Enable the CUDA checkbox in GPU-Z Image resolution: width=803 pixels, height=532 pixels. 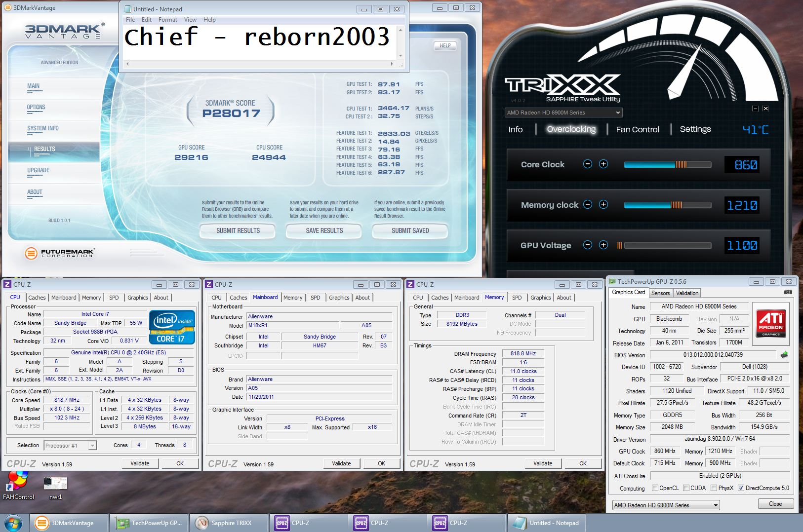pos(686,488)
